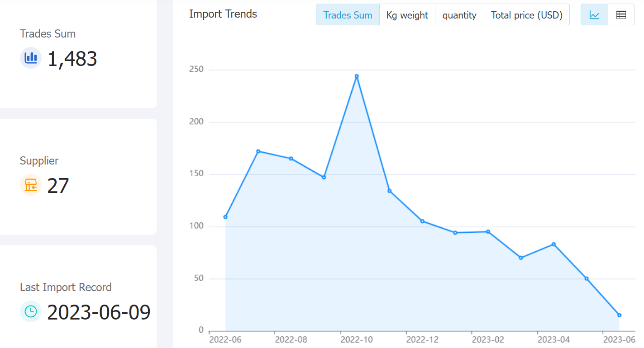Viewport: 644px width, 348px height.
Task: Click the 2023-06-09 last import date
Action: (99, 312)
